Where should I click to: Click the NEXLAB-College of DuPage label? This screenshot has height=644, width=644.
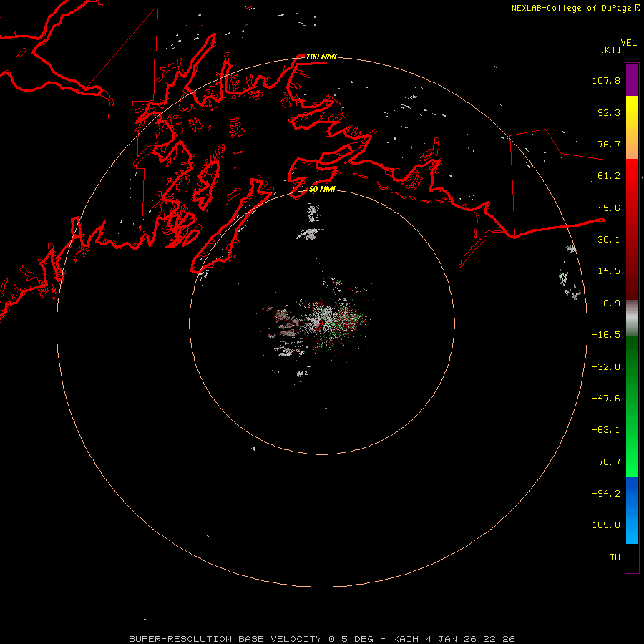pyautogui.click(x=571, y=8)
